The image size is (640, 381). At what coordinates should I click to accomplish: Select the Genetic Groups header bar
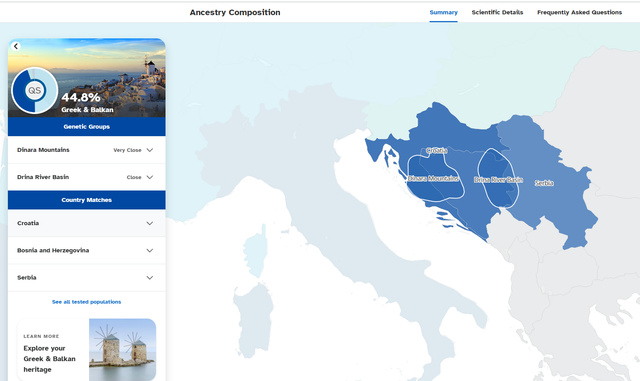tap(87, 127)
